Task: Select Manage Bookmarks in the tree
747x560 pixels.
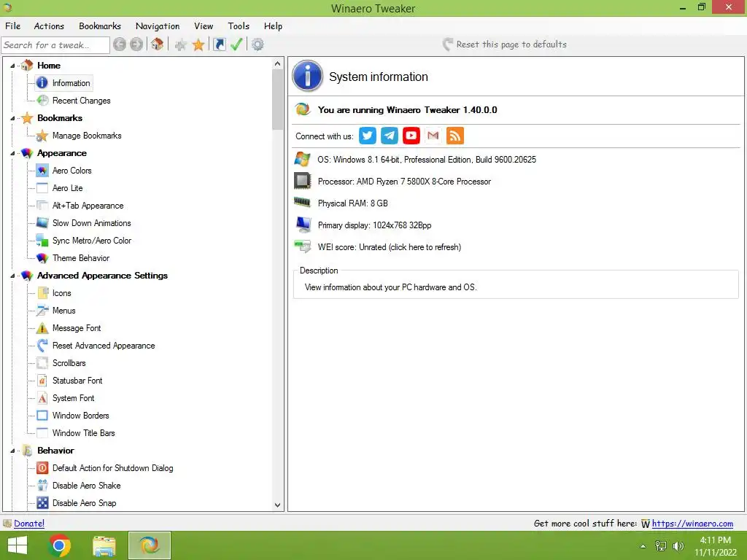Action: pos(87,136)
